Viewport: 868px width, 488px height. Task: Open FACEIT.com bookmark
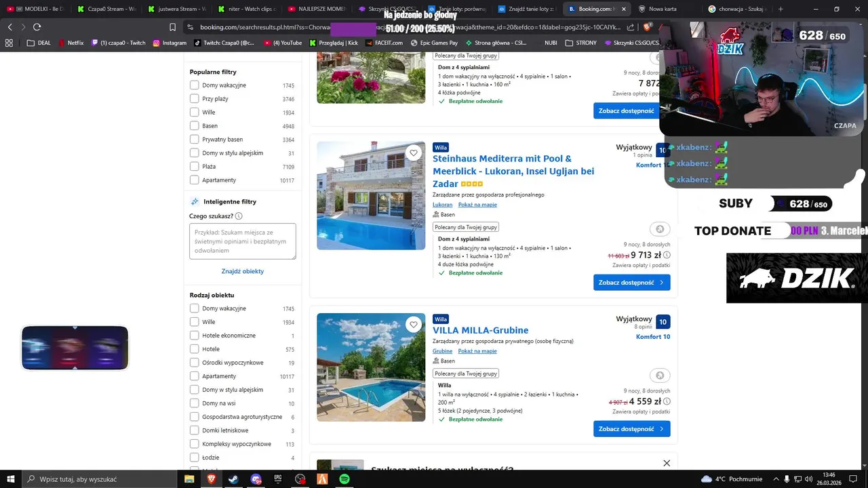point(383,43)
